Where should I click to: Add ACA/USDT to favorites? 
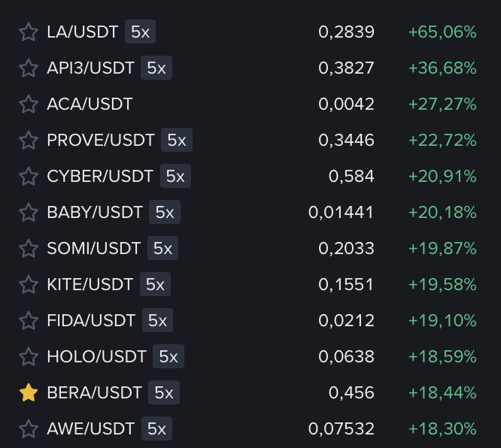[x=29, y=104]
